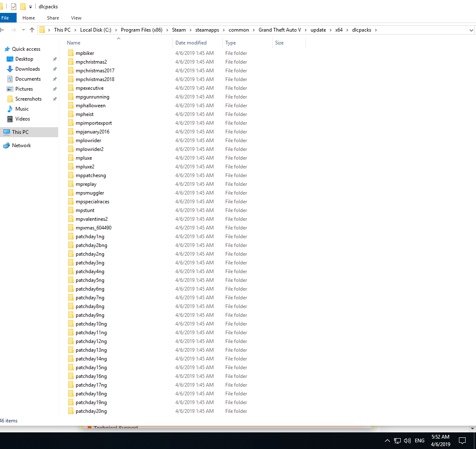This screenshot has height=449, width=476.
Task: Open Pictures in the navigation pane
Action: pos(24,89)
